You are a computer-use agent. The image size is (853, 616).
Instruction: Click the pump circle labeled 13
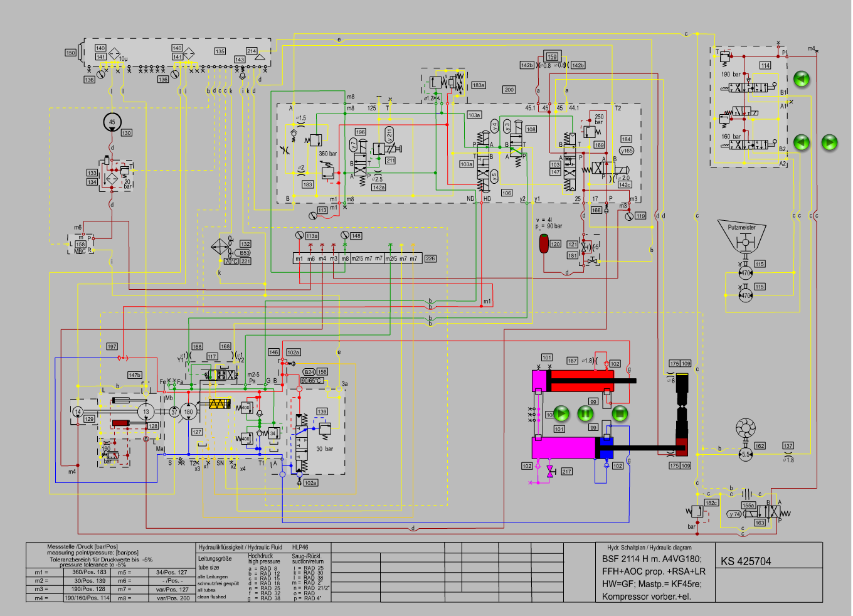tap(146, 412)
